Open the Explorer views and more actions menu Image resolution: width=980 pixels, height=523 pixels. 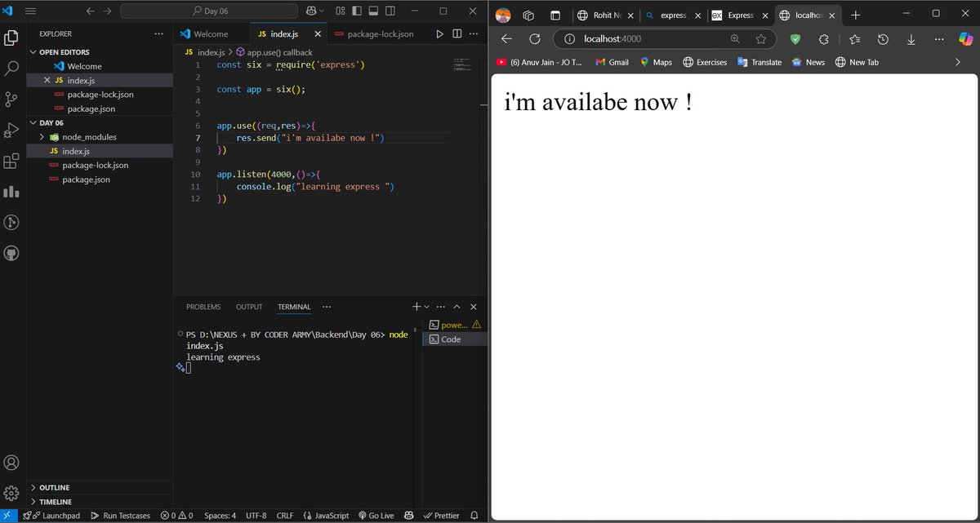(158, 34)
